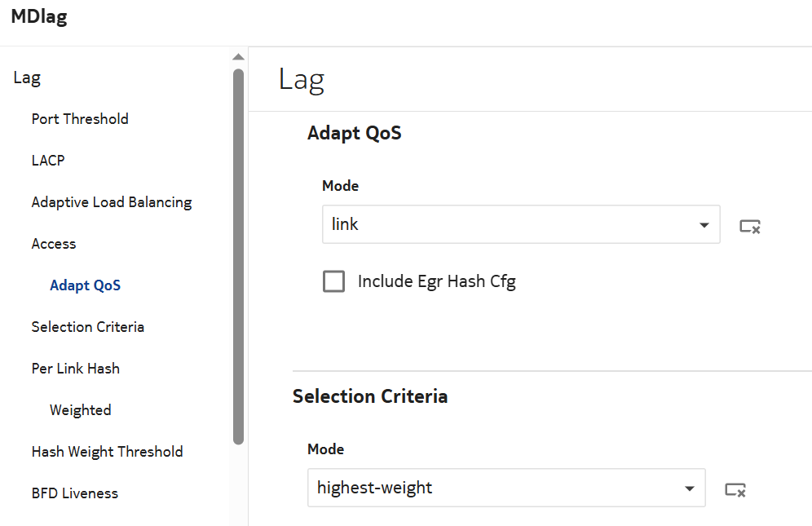812x526 pixels.
Task: Go to Hash Weight Threshold
Action: (107, 452)
